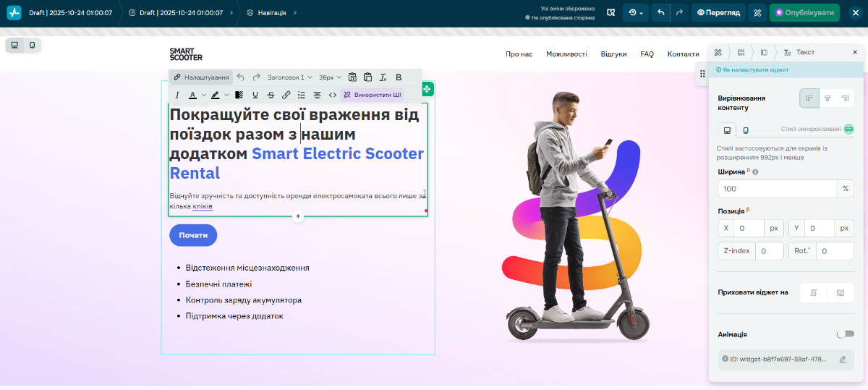Enable the Анімація switch
The width and height of the screenshot is (868, 390).
coord(845,334)
